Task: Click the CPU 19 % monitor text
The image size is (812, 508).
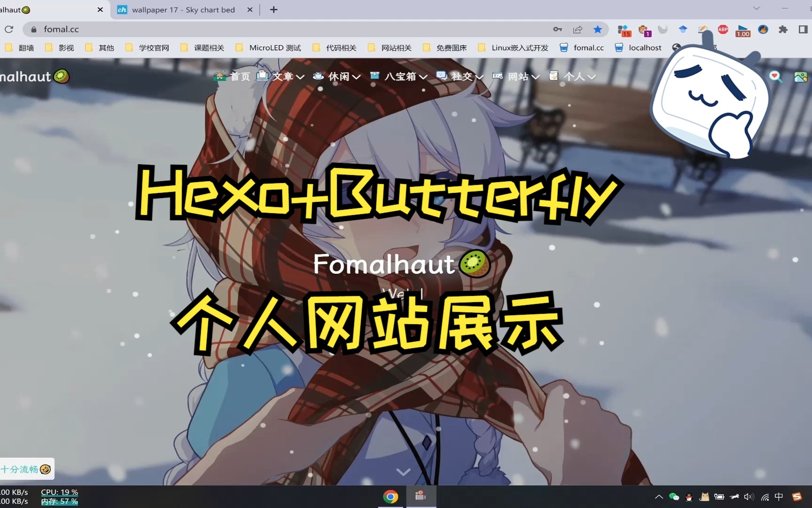Action: [x=59, y=492]
